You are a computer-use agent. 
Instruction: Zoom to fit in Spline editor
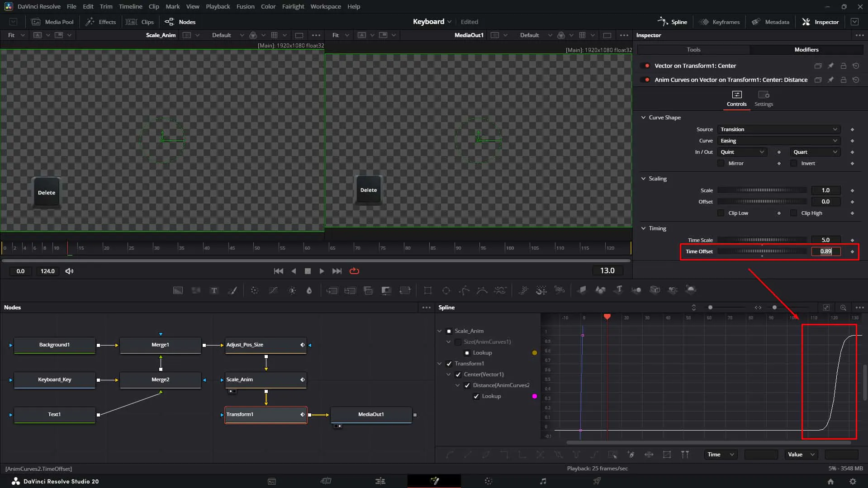click(x=826, y=308)
